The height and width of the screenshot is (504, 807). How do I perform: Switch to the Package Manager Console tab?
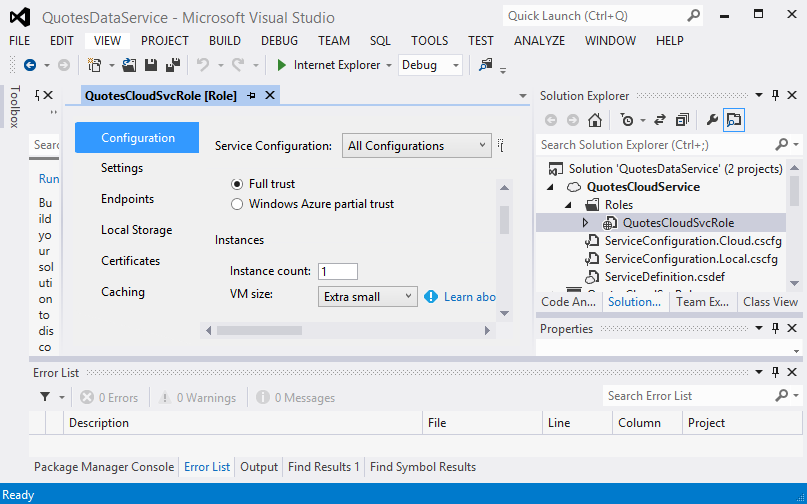pyautogui.click(x=104, y=467)
